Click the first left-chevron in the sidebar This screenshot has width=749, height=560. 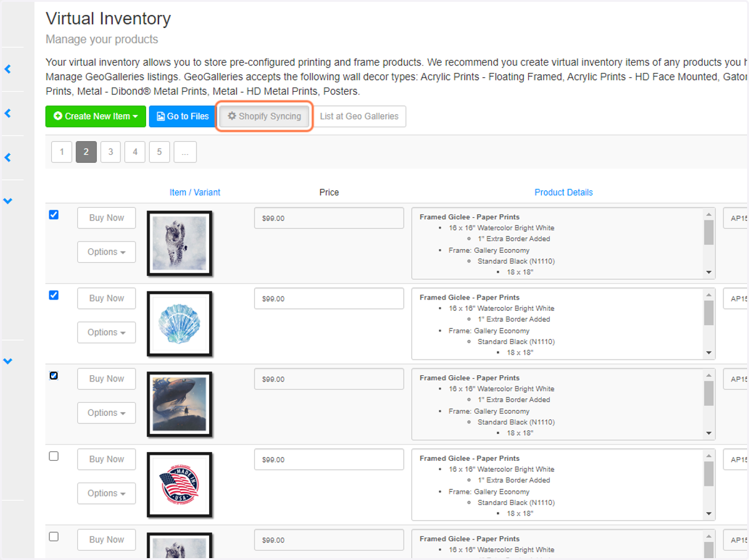[x=8, y=69]
